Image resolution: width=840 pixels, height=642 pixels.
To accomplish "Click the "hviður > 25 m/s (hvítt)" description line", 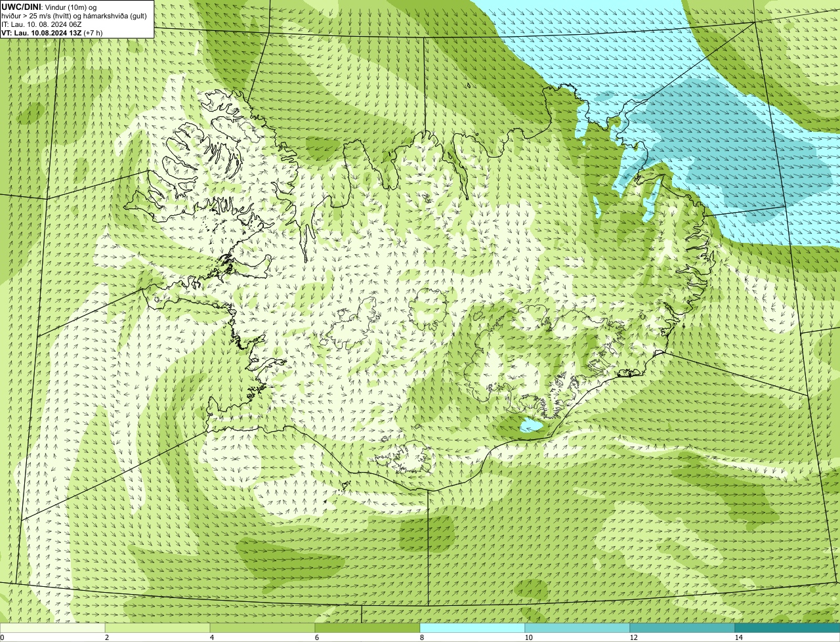I will [74, 15].
